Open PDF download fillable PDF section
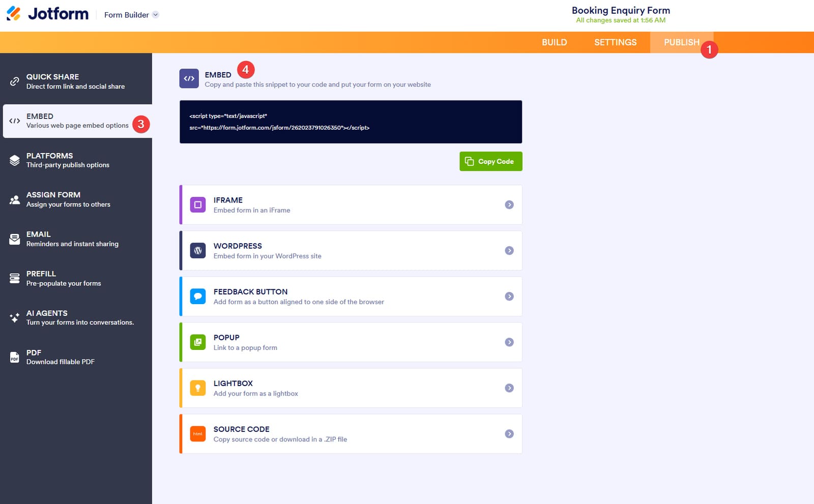 tap(76, 357)
